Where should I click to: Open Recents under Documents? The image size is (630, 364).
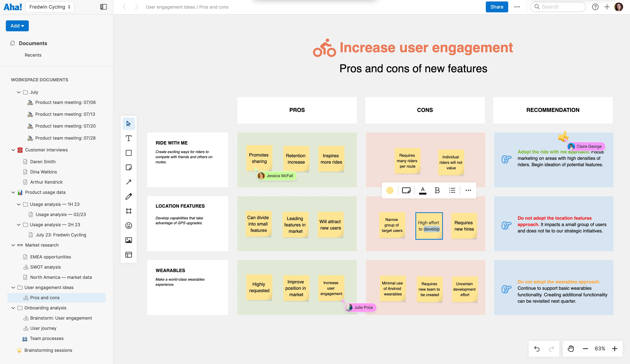(x=33, y=55)
